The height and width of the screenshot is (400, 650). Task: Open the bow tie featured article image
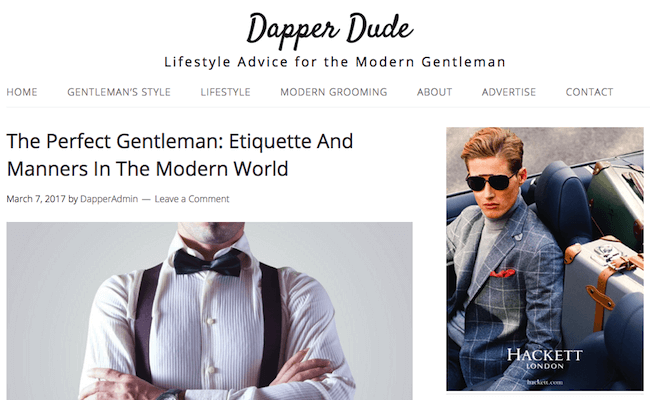point(209,311)
